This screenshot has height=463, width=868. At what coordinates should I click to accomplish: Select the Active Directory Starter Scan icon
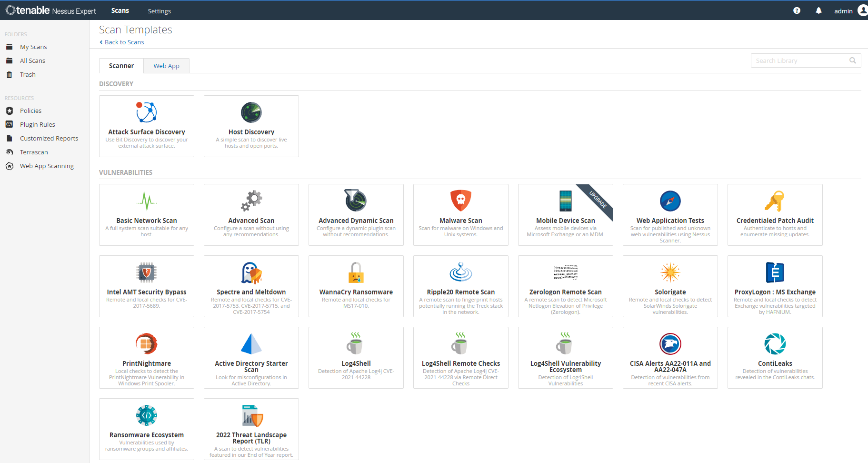[251, 344]
